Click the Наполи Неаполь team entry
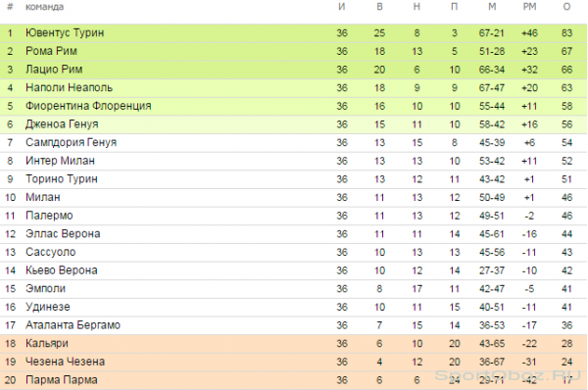 coord(69,88)
